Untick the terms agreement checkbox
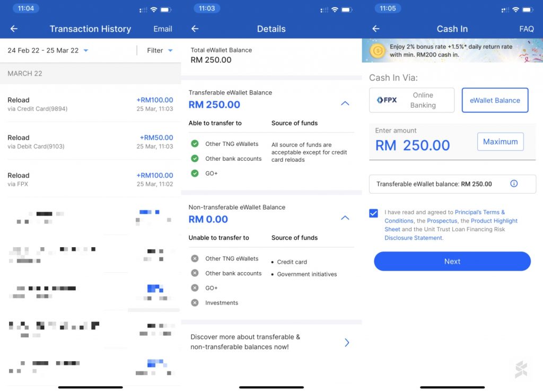This screenshot has height=392, width=543. (x=374, y=213)
